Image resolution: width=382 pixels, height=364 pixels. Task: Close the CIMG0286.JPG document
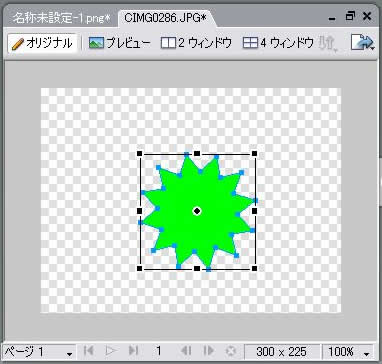367,16
